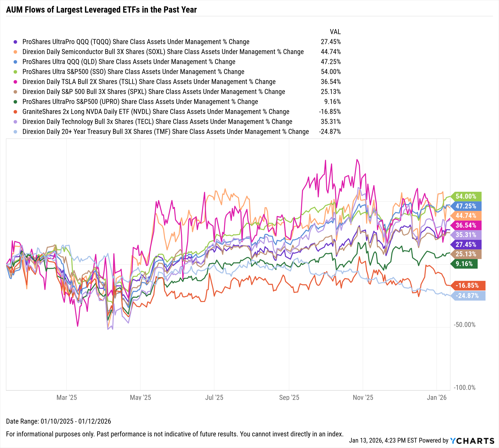Viewport: 499px width, 448px height.
Task: Select the ProShares Ultra QQQ (QLD) legend label
Action: (129, 62)
